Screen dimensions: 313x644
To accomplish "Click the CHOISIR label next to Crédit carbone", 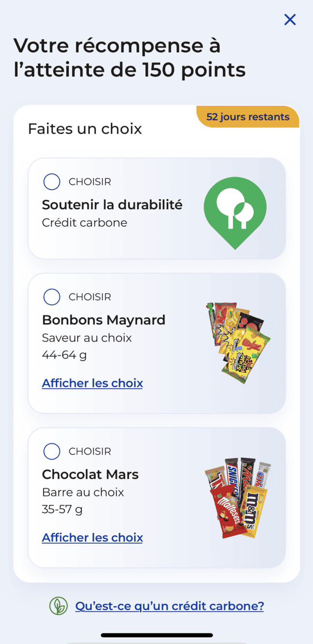I will [91, 182].
